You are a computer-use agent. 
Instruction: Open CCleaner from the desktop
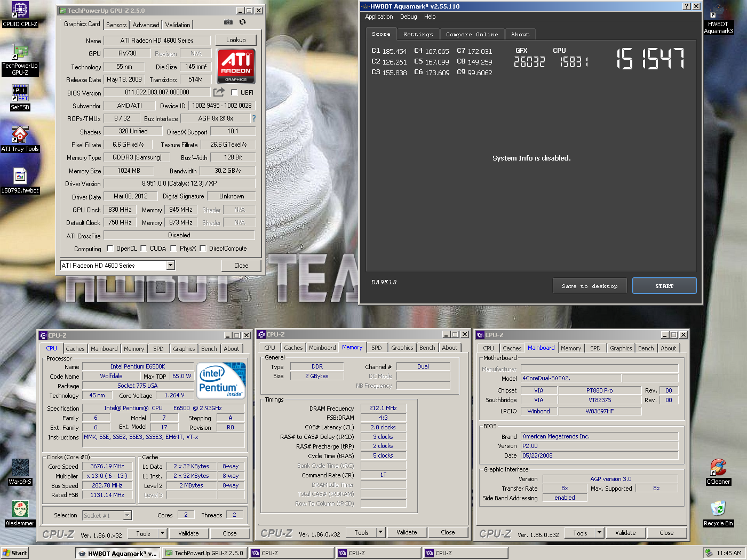tap(718, 471)
